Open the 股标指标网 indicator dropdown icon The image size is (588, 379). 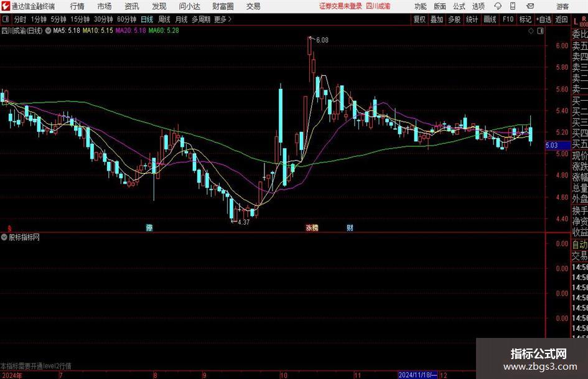(4, 237)
